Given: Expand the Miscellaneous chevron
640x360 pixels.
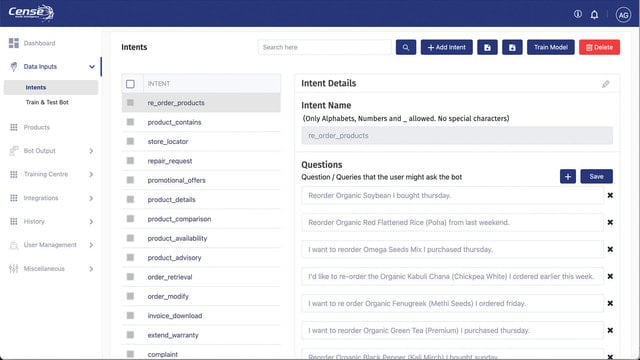Looking at the screenshot, I should [91, 269].
